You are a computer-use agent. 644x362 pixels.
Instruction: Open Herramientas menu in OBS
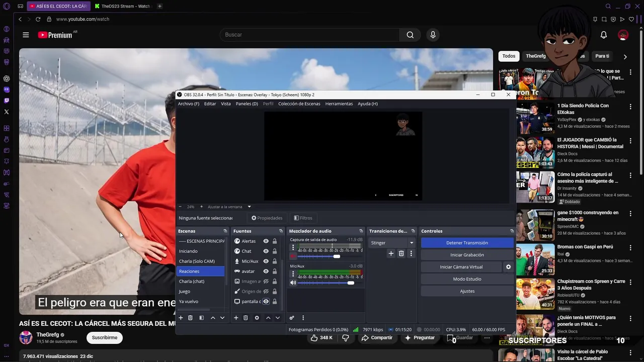[339, 104]
